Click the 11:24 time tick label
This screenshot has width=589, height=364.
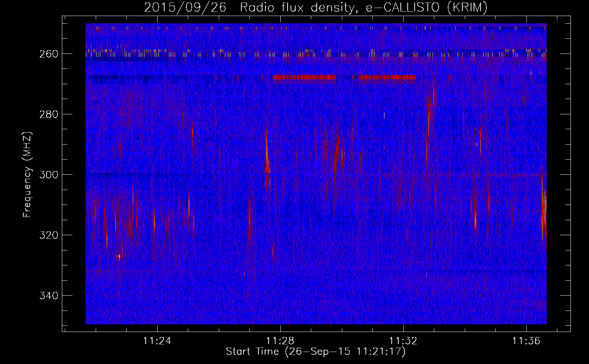pyautogui.click(x=157, y=341)
